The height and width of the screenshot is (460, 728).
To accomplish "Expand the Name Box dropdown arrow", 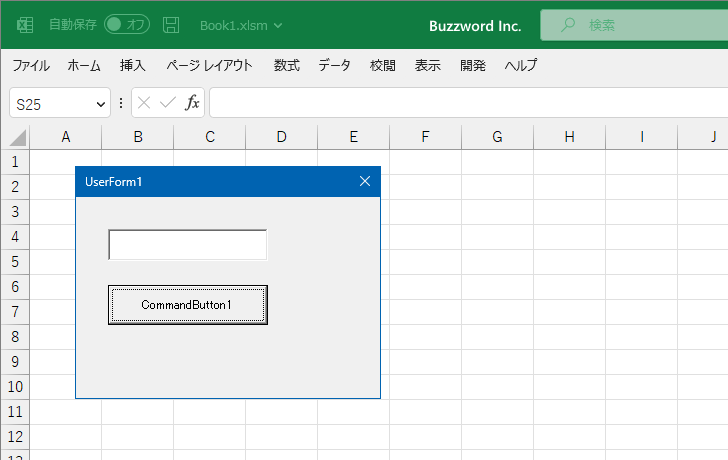I will pos(100,104).
